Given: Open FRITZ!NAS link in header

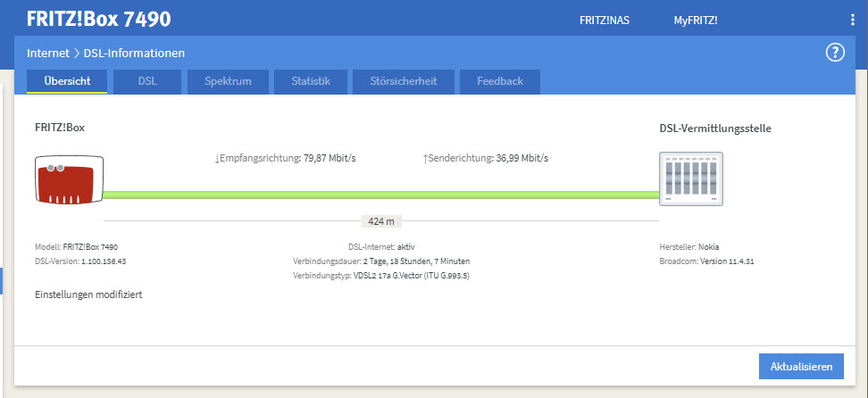Looking at the screenshot, I should click(x=604, y=21).
